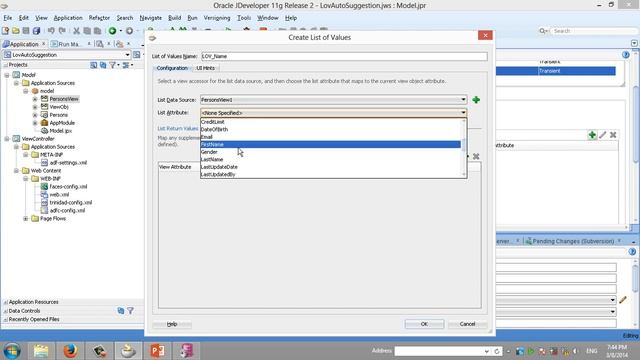
Task: Click the Open folder toolbar icon
Action: 16,31
